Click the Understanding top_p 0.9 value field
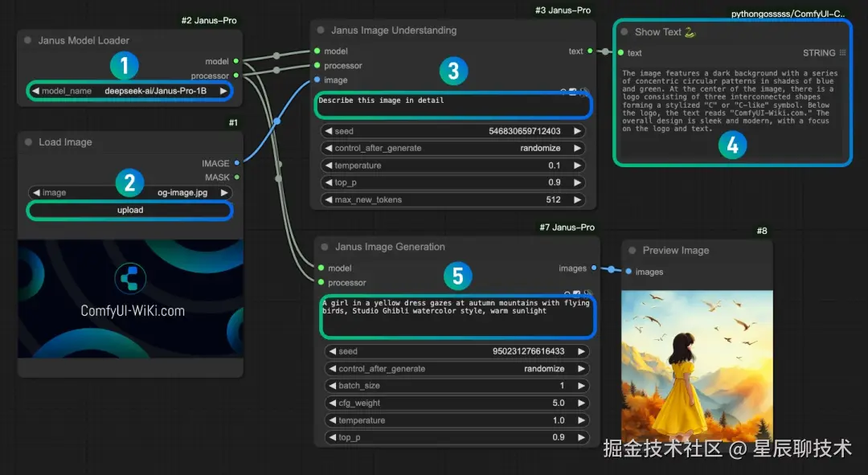 tap(452, 182)
